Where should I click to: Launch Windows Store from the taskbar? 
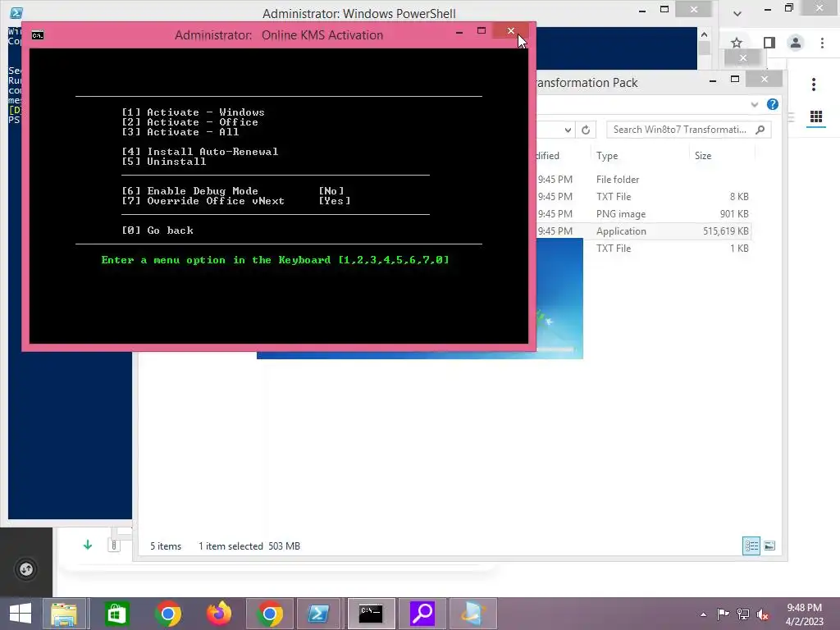(116, 614)
